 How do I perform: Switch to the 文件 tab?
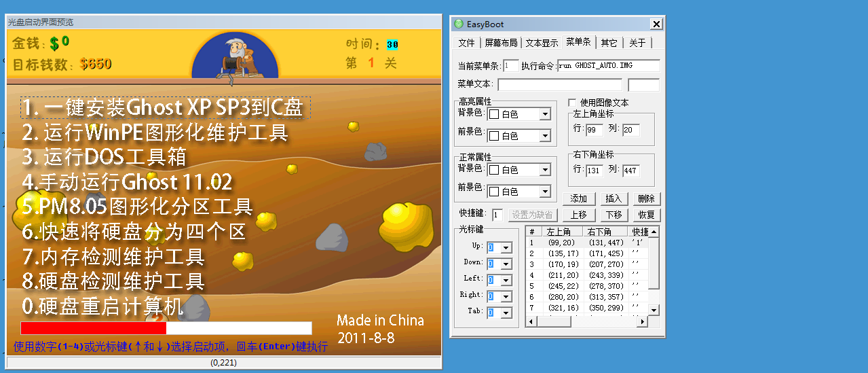tap(466, 43)
